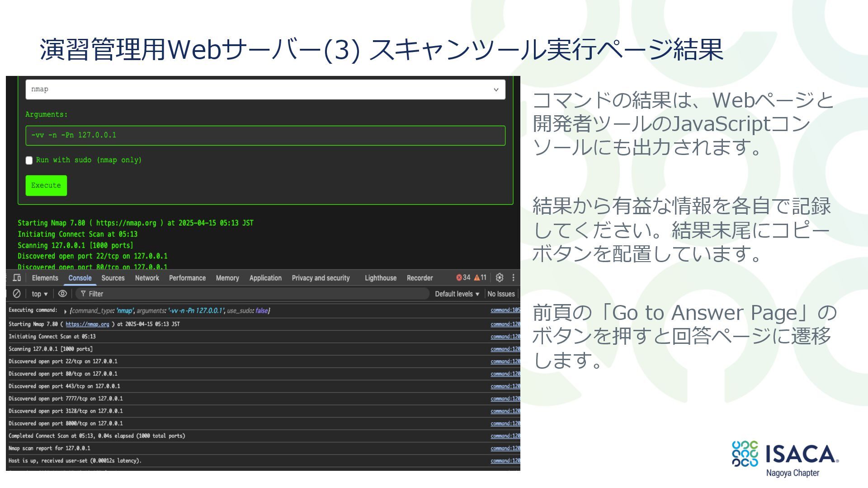The height and width of the screenshot is (488, 868).
Task: Open the Lighthouse tab
Action: coord(380,278)
